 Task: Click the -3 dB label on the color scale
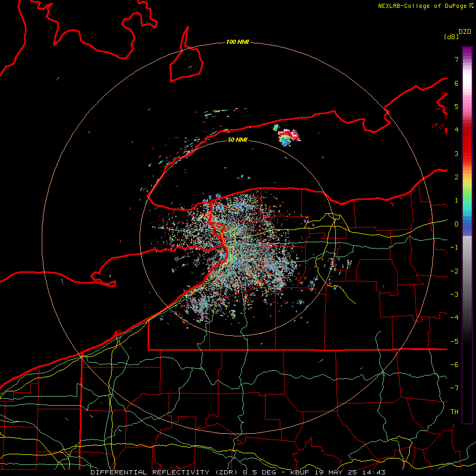[454, 295]
